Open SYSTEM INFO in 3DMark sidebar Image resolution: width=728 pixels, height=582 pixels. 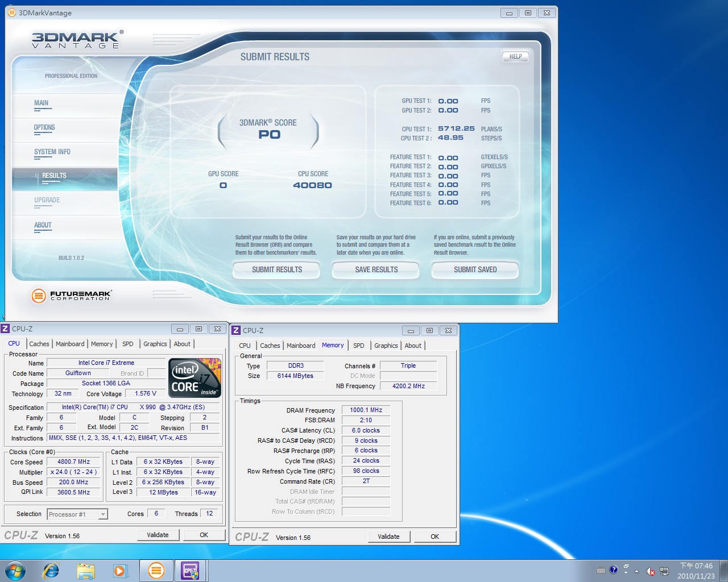click(x=52, y=152)
